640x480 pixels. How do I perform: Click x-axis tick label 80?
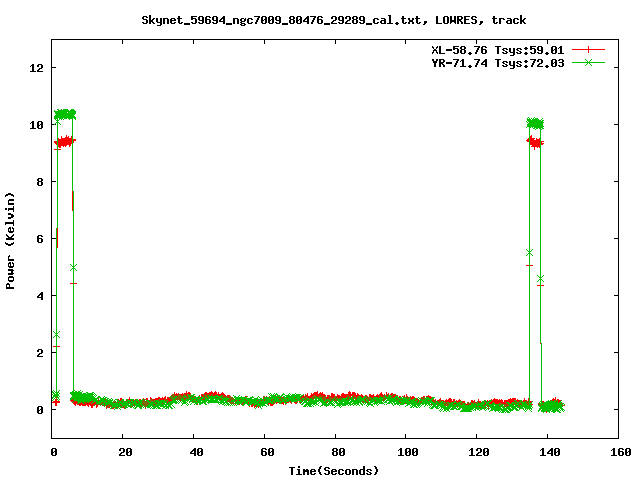pos(338,452)
